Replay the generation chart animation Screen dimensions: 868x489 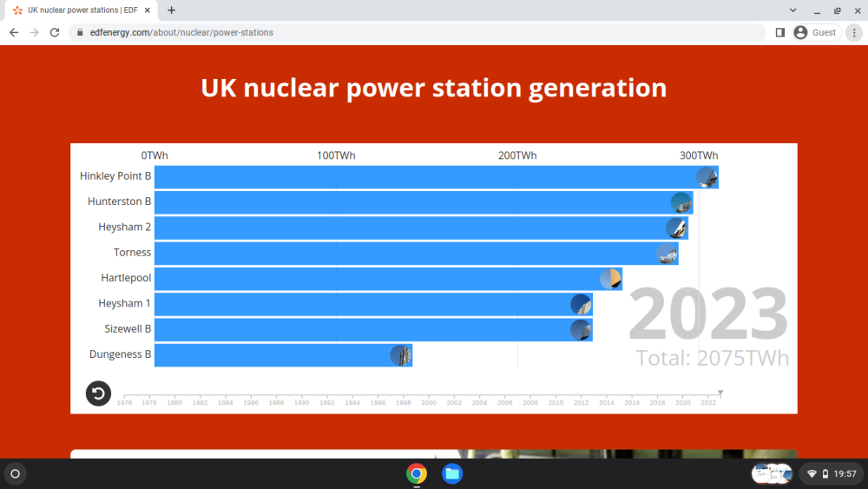point(99,393)
